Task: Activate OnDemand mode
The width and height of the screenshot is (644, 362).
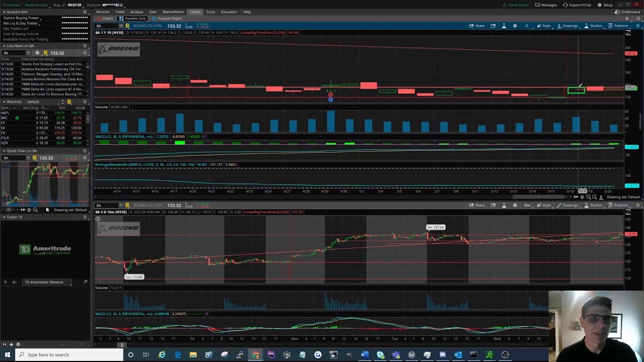Action: tap(627, 12)
